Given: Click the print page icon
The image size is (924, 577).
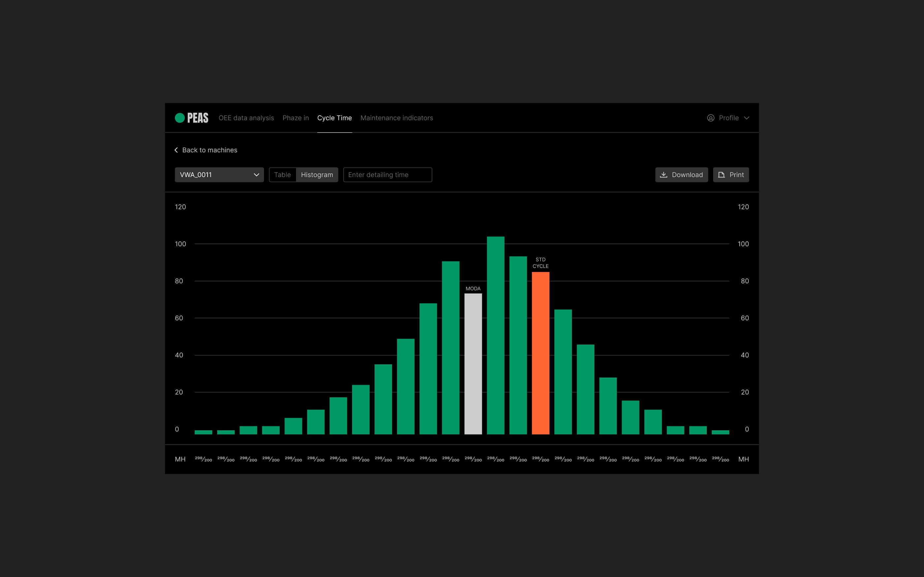Looking at the screenshot, I should click(721, 175).
